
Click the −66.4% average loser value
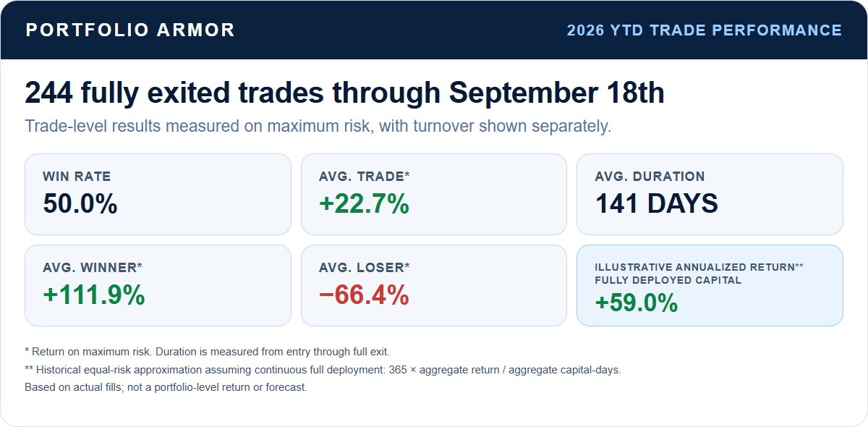364,295
